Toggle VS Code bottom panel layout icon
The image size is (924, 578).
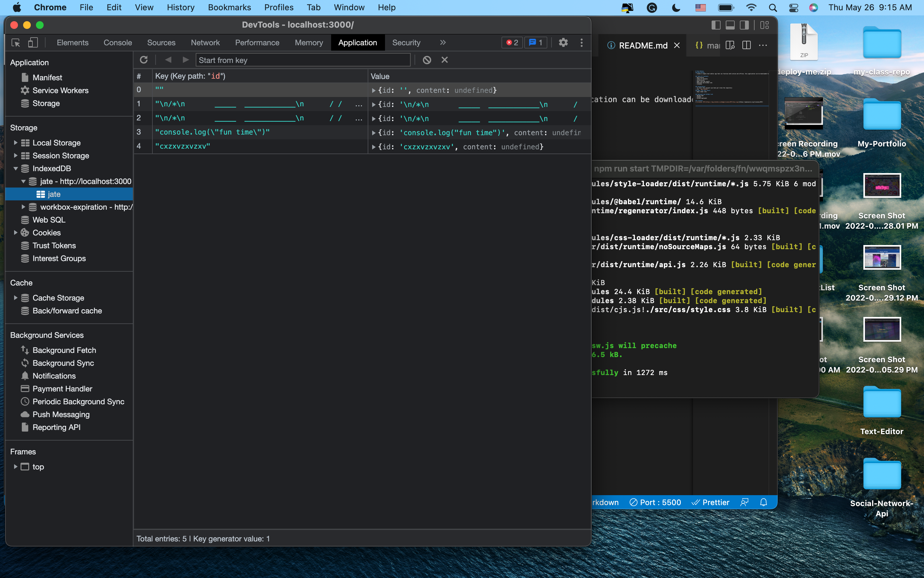(x=730, y=25)
